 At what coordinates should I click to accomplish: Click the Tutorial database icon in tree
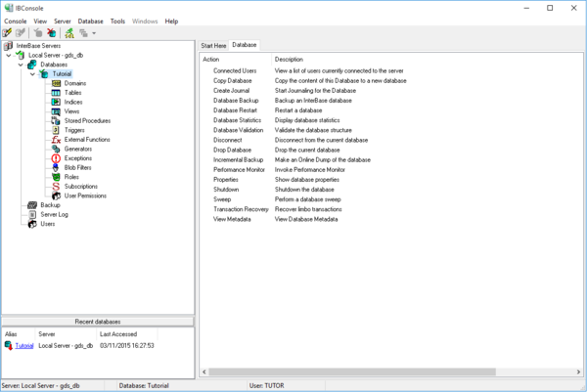tap(44, 73)
